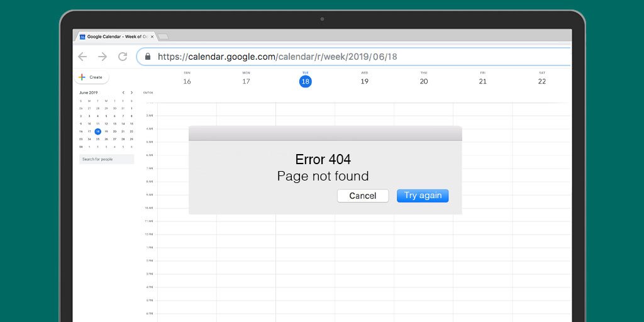Screen dimensions: 644x322
Task: Select Monday 17 in the week header
Action: (x=246, y=81)
